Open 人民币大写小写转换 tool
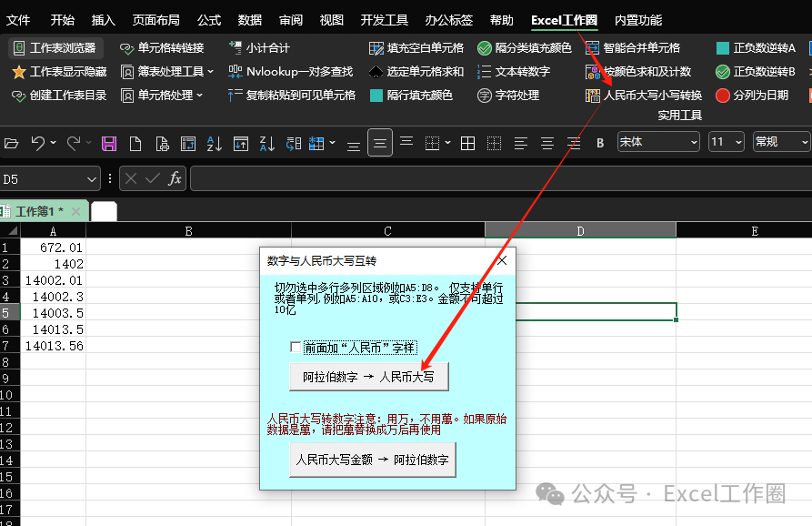This screenshot has height=526, width=812. [644, 96]
